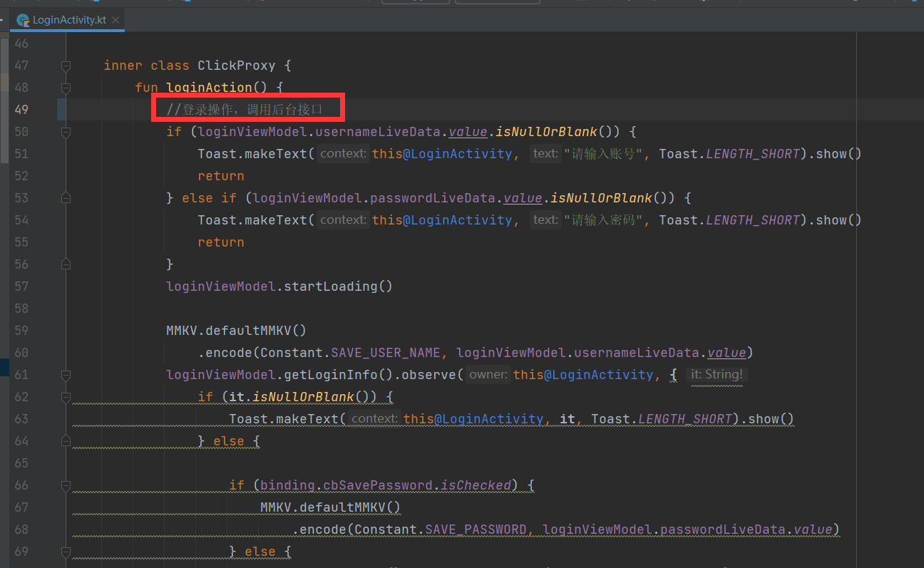Place cursor in the highlighted Chinese comment line

[x=245, y=110]
